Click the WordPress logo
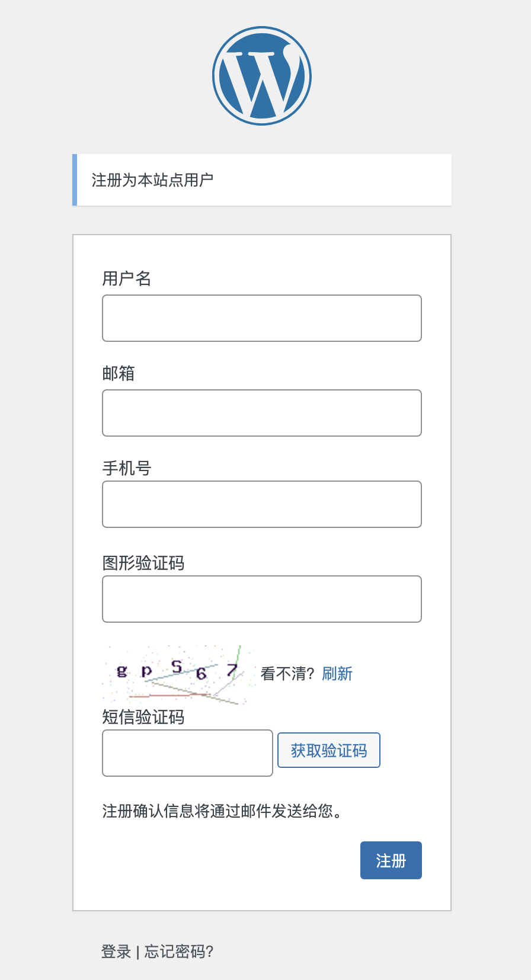Viewport: 531px width, 980px height. pyautogui.click(x=262, y=76)
